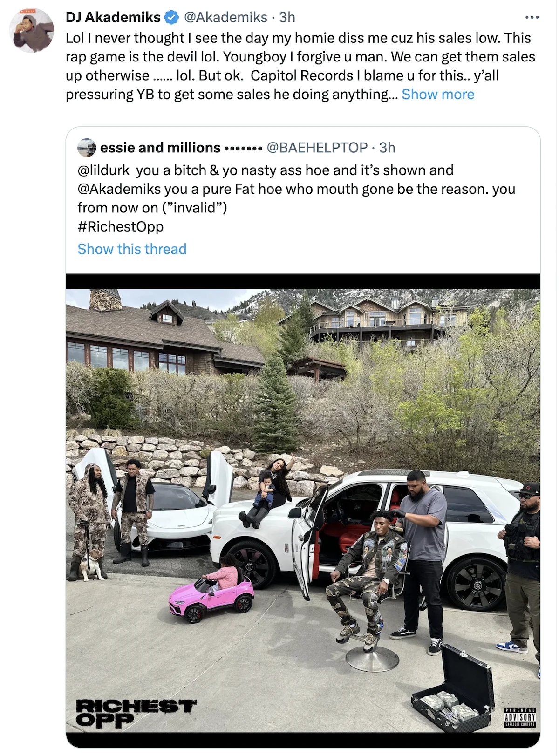Open the Richest Opp album cover image
Viewport: 559px width, 756px height.
[303, 511]
